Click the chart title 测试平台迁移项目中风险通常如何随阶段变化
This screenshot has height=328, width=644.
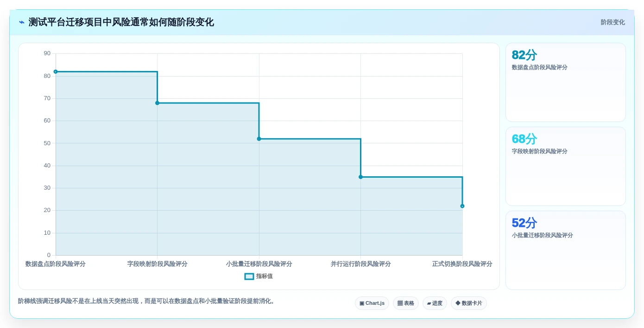click(x=121, y=22)
